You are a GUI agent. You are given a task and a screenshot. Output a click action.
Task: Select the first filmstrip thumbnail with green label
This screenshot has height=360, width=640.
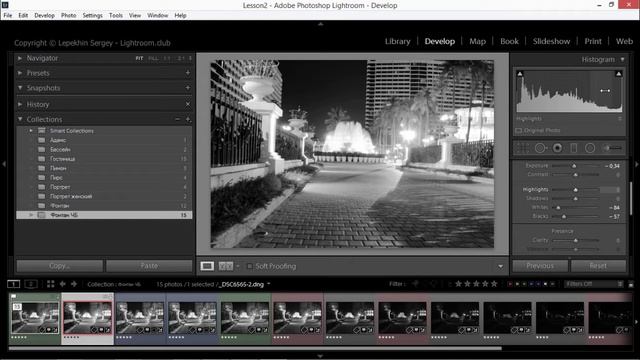[35, 318]
